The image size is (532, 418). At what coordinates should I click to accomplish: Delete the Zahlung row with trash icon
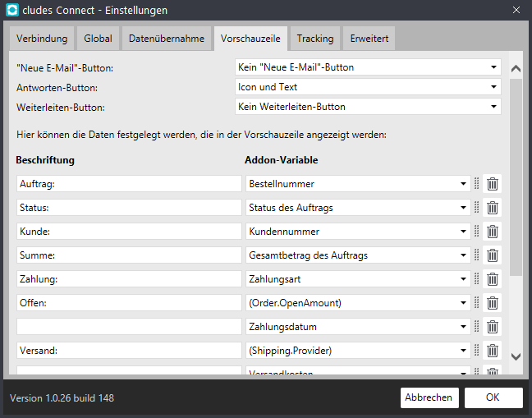pyautogui.click(x=493, y=279)
